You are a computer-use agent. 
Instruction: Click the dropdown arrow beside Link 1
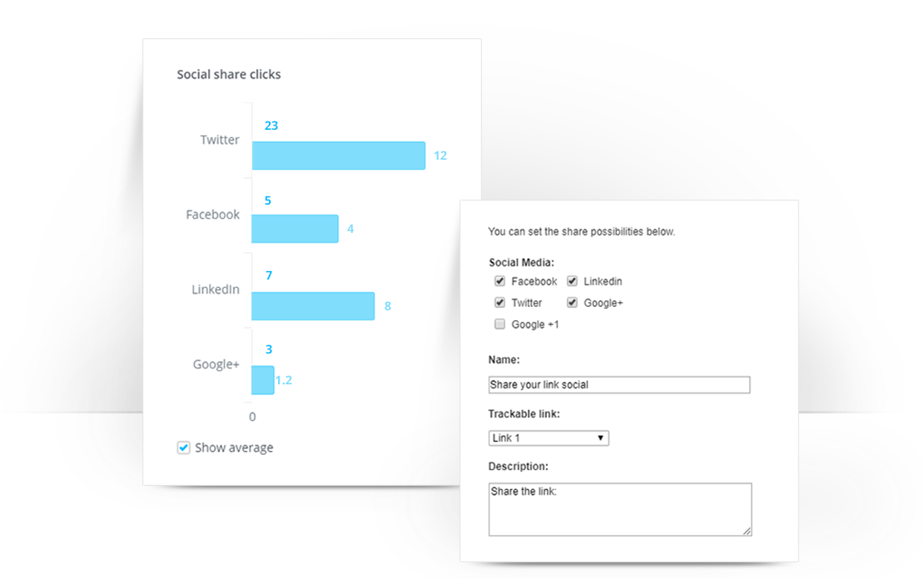click(600, 438)
